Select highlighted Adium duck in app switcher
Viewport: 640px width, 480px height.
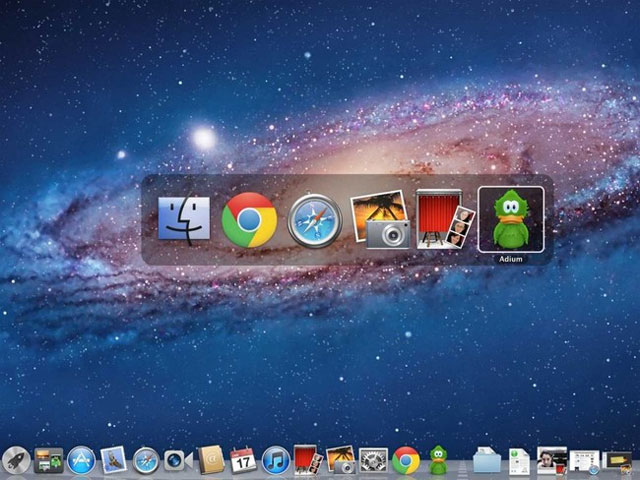pyautogui.click(x=511, y=217)
